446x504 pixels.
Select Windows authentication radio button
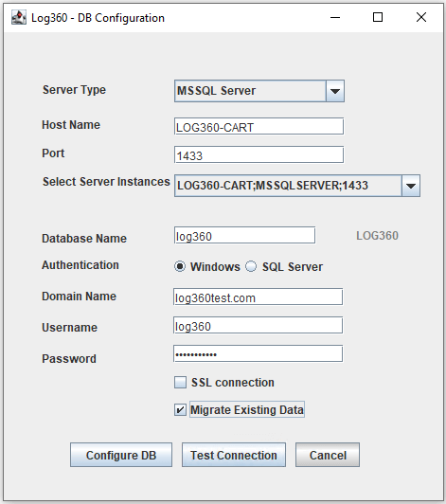click(180, 266)
